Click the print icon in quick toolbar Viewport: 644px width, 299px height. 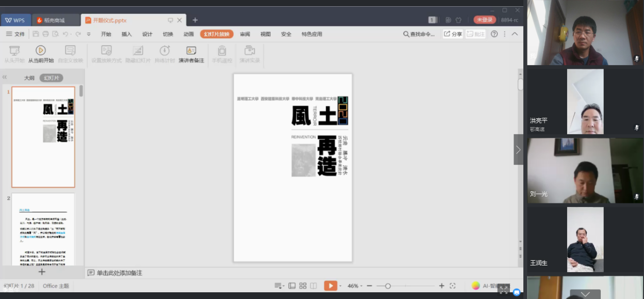(x=45, y=34)
